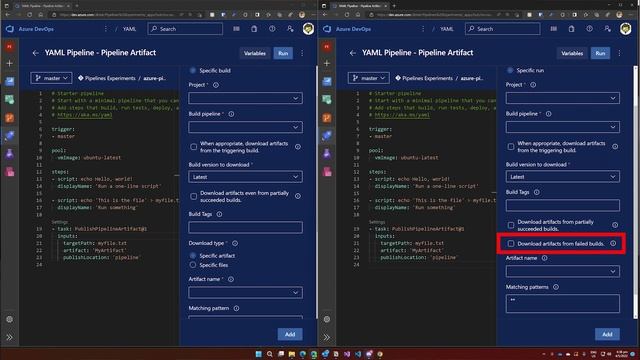Click Add button in left window
Viewport: 640px width, 360px height.
coord(290,334)
